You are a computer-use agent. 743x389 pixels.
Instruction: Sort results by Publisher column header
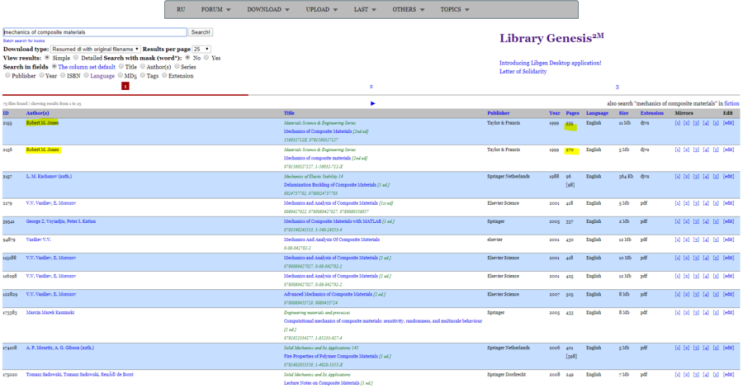click(x=498, y=113)
